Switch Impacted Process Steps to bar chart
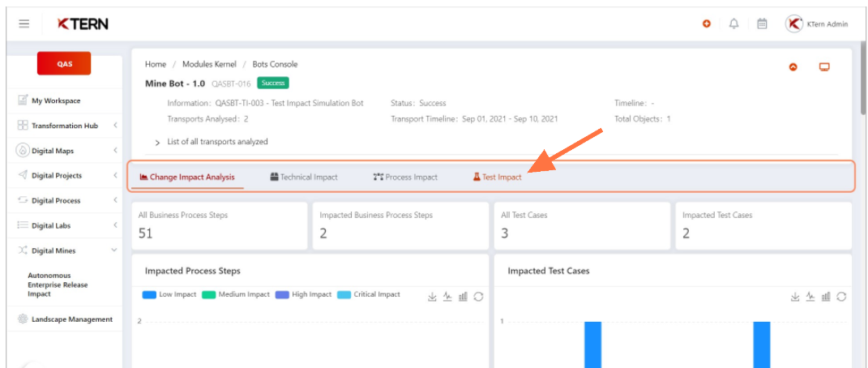This screenshot has width=868, height=368. tap(464, 297)
